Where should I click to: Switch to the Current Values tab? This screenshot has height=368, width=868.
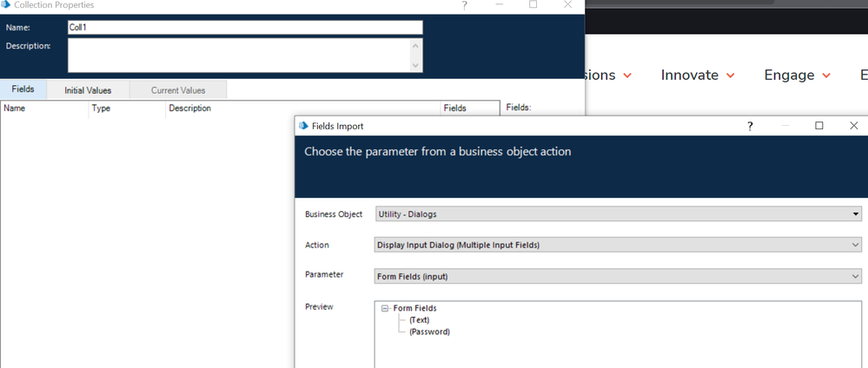pyautogui.click(x=178, y=90)
